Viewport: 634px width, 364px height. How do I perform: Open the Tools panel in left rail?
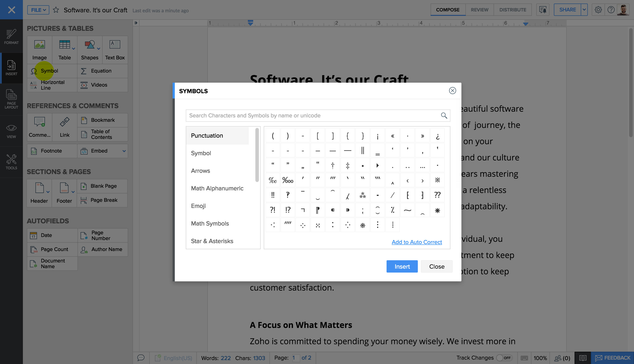tap(11, 162)
